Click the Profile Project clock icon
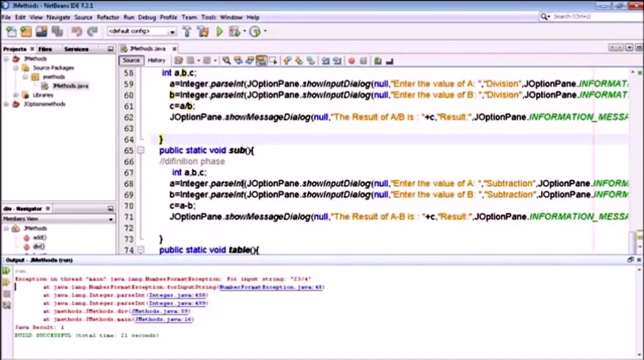 255,31
